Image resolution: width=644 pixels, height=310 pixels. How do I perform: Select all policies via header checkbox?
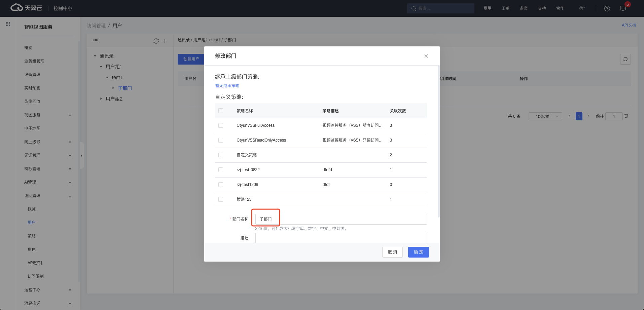221,111
